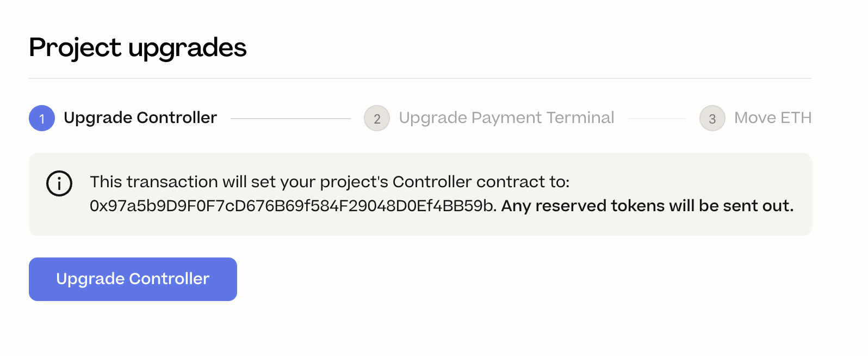868x356 pixels.
Task: Click the grey circle for Move ETH
Action: click(712, 118)
